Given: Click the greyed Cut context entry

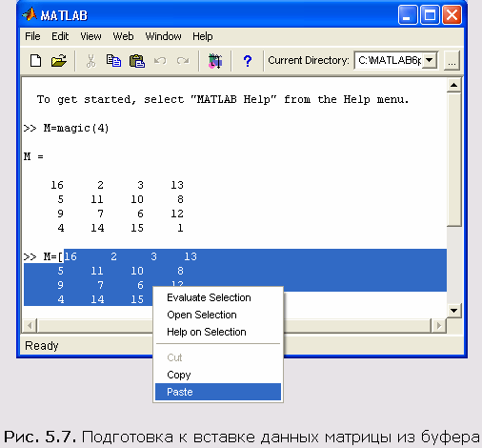Looking at the screenshot, I should point(218,357).
